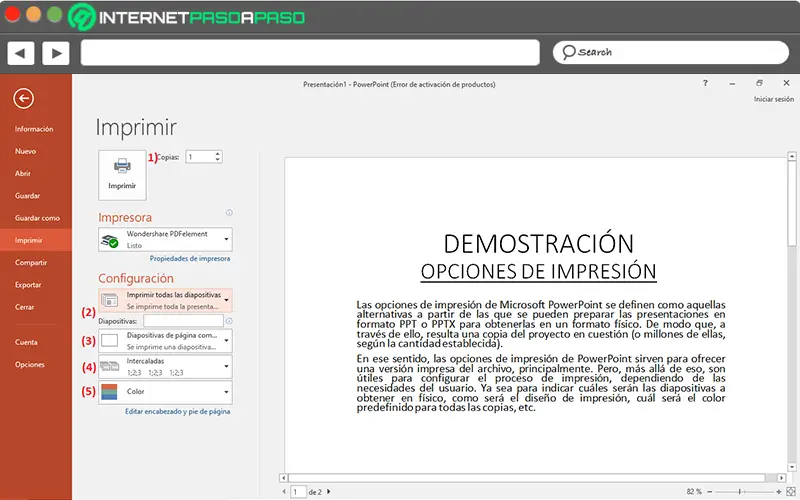800x500 pixels.
Task: Open Cuenta in the sidebar
Action: click(x=26, y=342)
